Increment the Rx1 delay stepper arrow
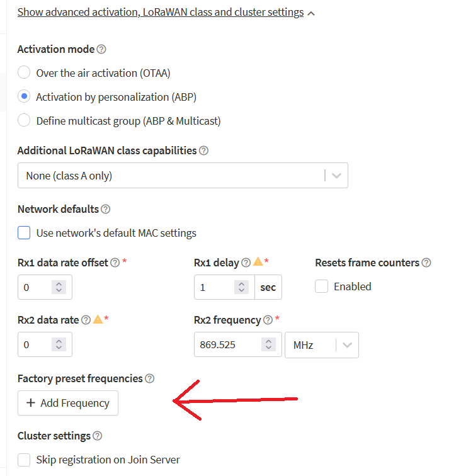461x476 pixels. 241,284
